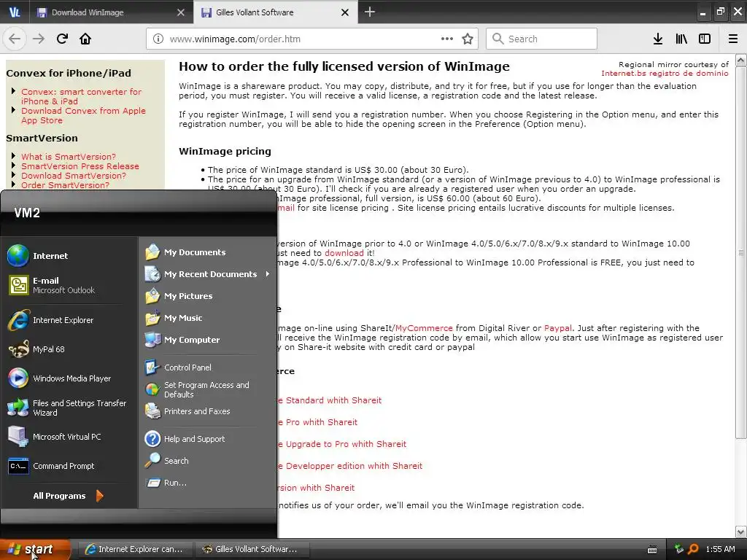The height and width of the screenshot is (560, 747).
Task: Bookmark this page with the star
Action: pos(468,39)
